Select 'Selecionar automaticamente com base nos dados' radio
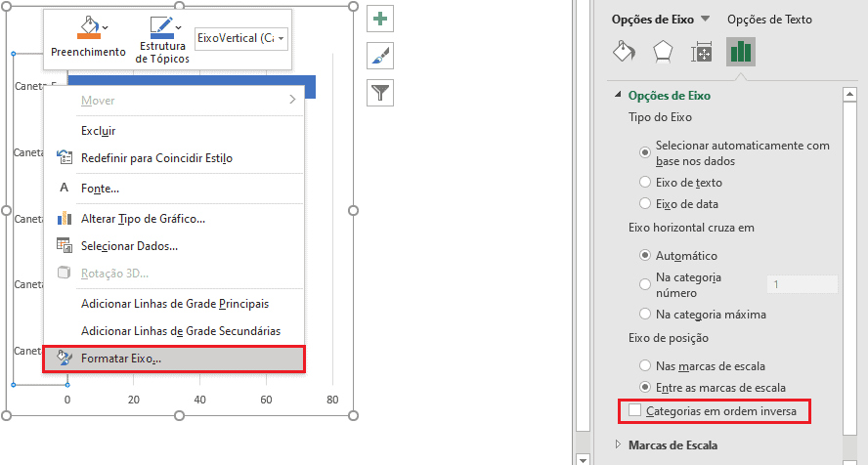This screenshot has height=465, width=868. (x=645, y=152)
